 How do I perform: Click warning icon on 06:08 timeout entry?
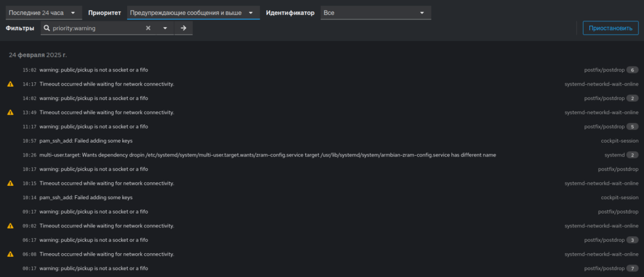10,254
